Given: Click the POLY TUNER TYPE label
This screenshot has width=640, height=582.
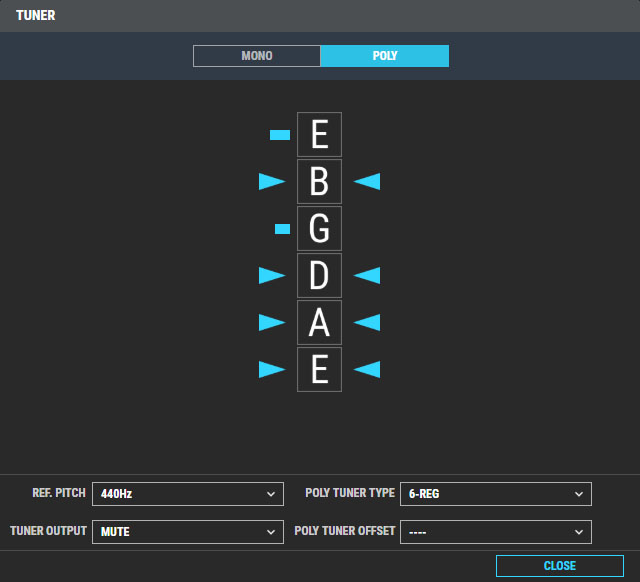Looking at the screenshot, I should click(x=350, y=493).
